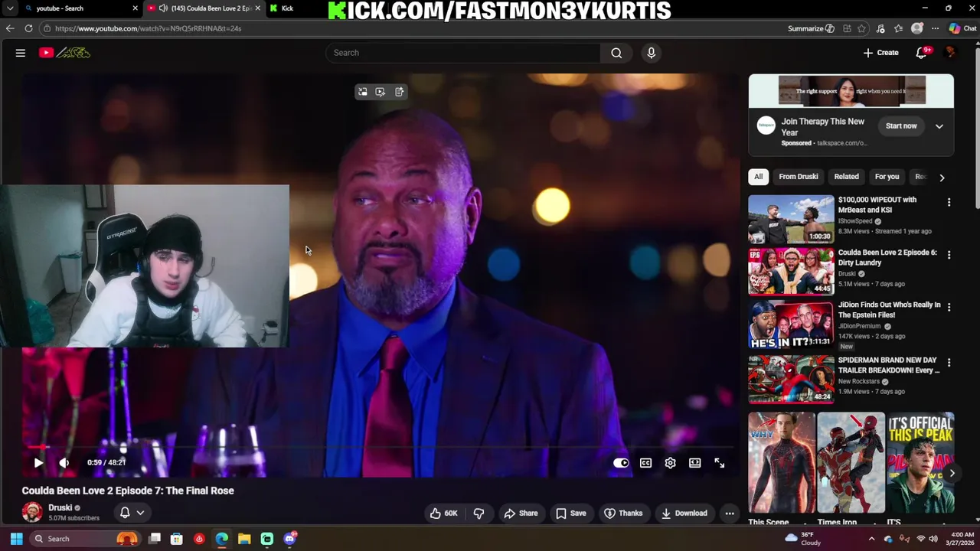Viewport: 980px width, 551px height.
Task: Open Druski subscription notification dropdown
Action: click(132, 513)
